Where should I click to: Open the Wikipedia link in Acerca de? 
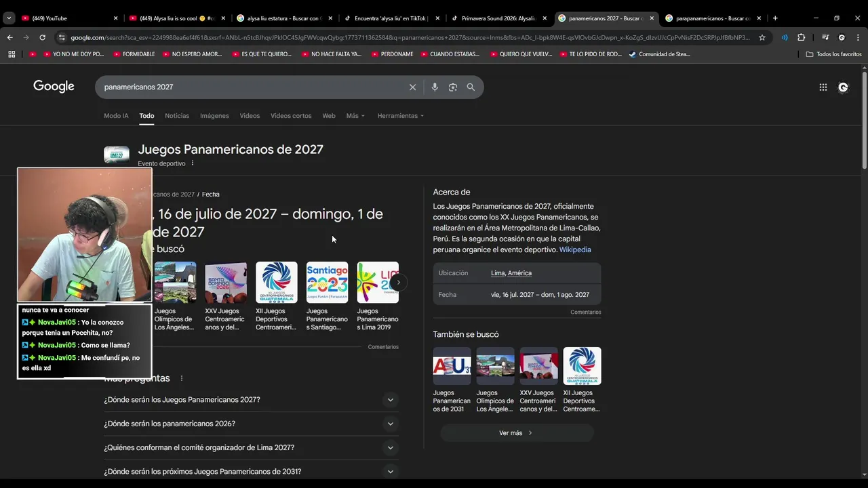[575, 250]
